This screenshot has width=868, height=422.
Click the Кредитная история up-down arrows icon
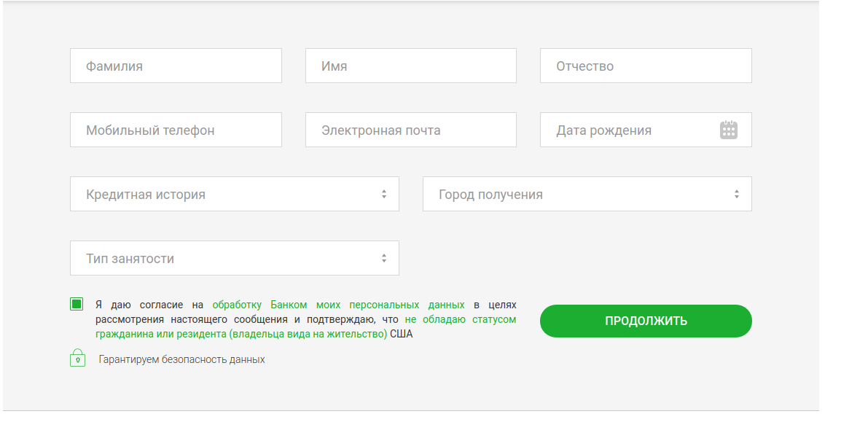coord(383,195)
